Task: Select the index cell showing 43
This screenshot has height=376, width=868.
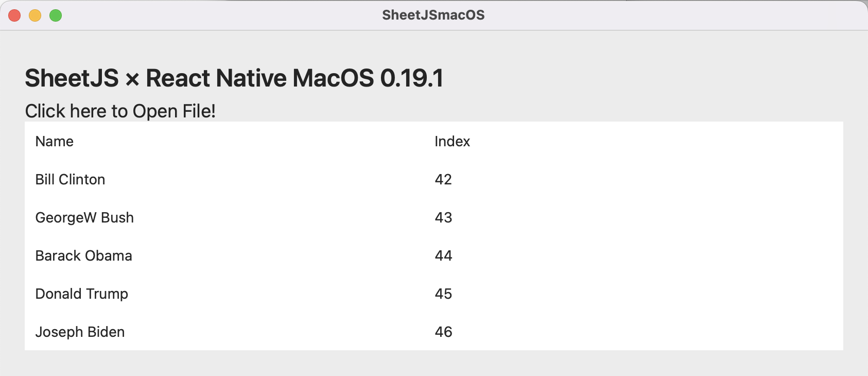Action: tap(443, 218)
